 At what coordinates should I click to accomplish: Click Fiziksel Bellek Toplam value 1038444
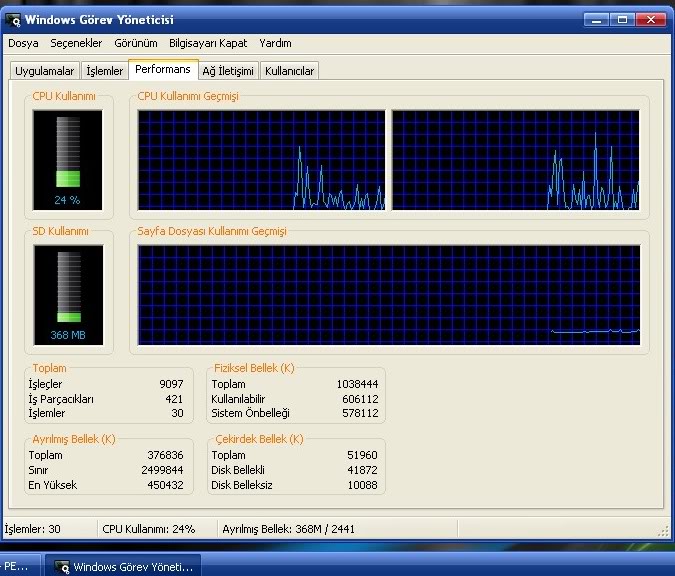click(357, 384)
